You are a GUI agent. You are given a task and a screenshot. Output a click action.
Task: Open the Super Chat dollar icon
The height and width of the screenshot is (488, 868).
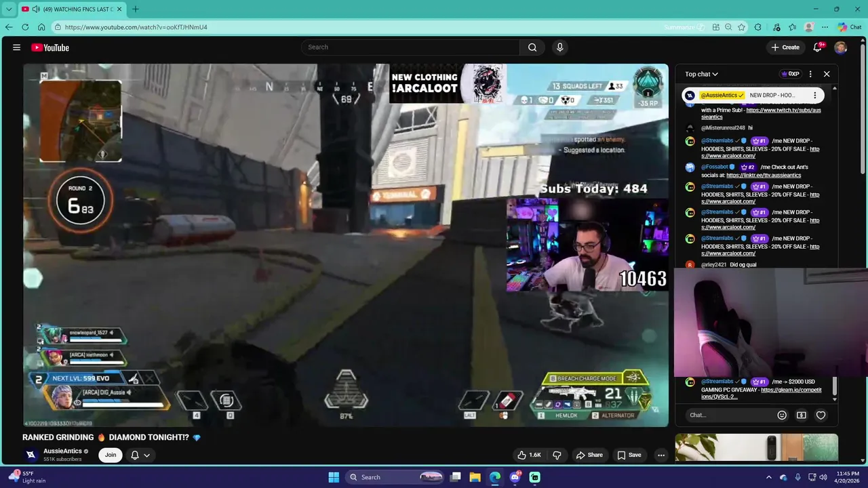click(802, 415)
